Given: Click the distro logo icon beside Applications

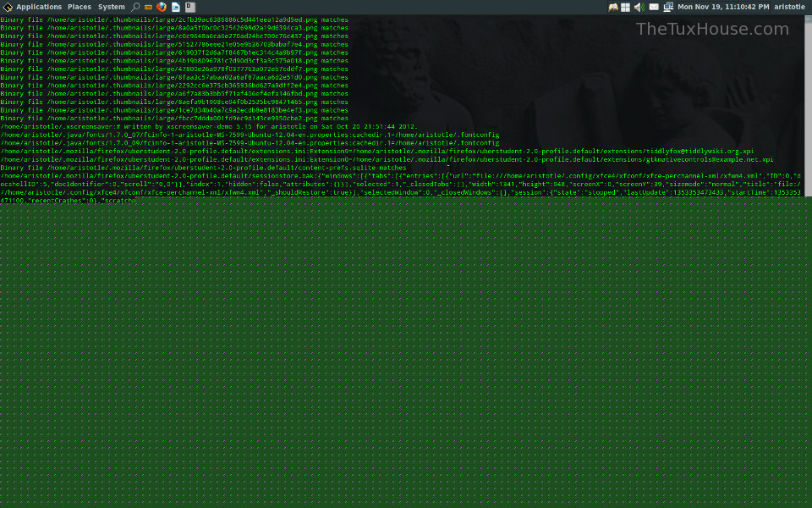Looking at the screenshot, I should click(8, 7).
